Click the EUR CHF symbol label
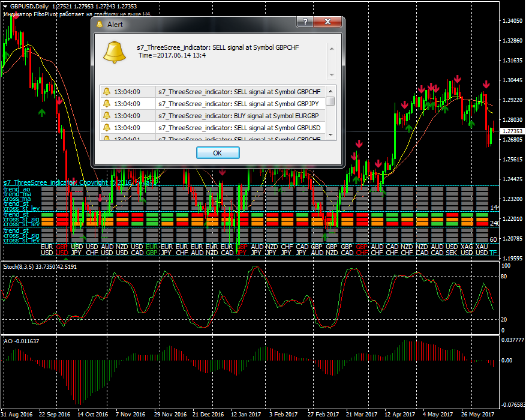 click(182, 250)
